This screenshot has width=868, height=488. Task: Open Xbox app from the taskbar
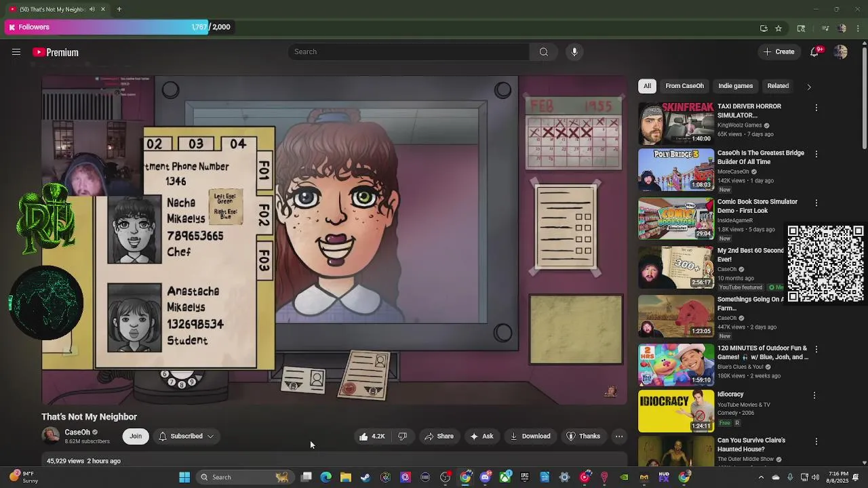tap(505, 477)
